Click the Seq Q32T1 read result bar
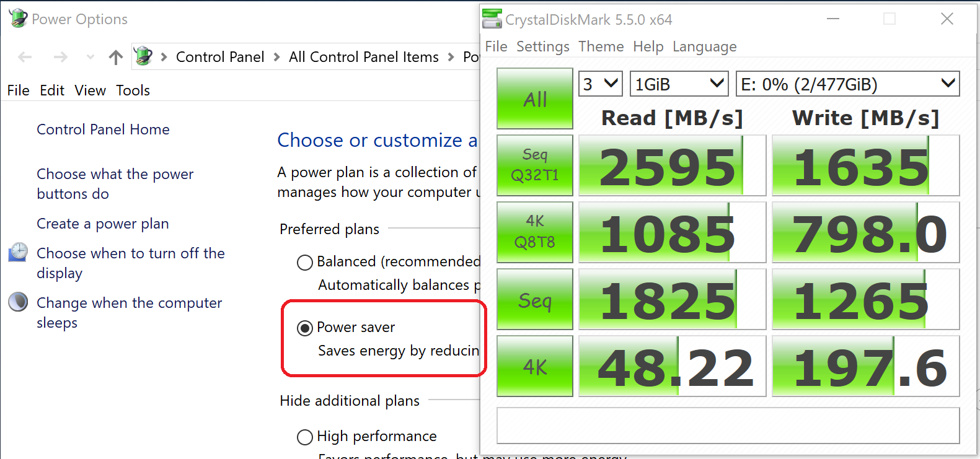 tap(672, 166)
